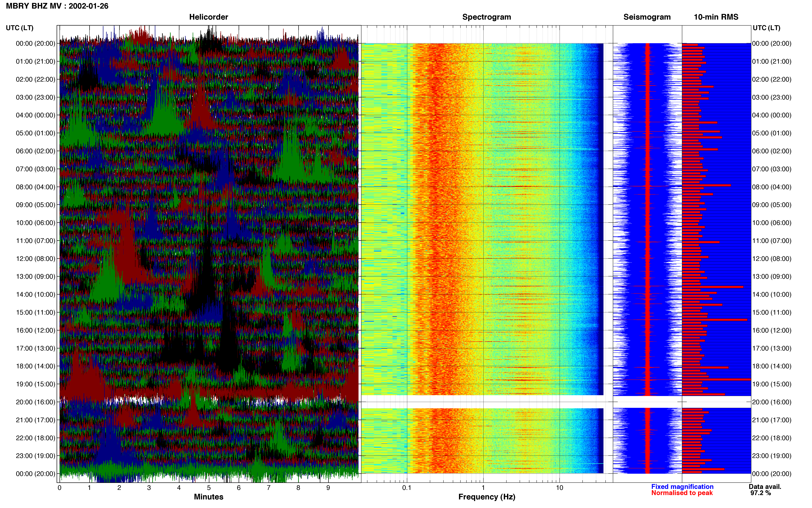Viewport: 812px width, 508px height.
Task: Click the left time label '10:00 (06:00)'
Action: [x=36, y=223]
